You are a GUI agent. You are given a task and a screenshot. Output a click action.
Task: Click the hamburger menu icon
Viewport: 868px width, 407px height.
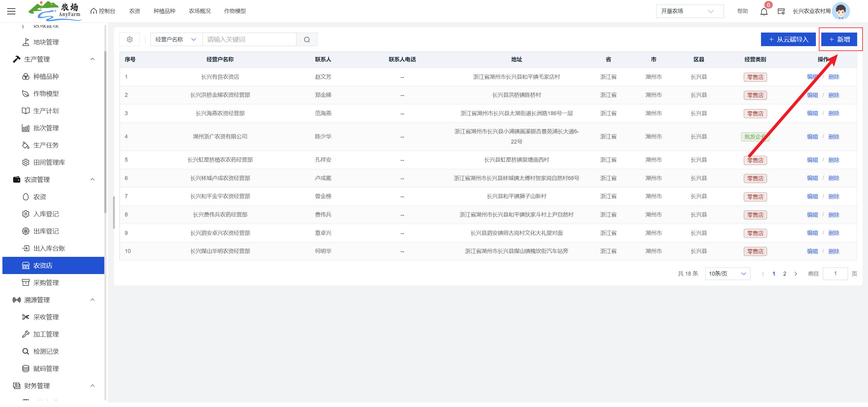pyautogui.click(x=11, y=11)
